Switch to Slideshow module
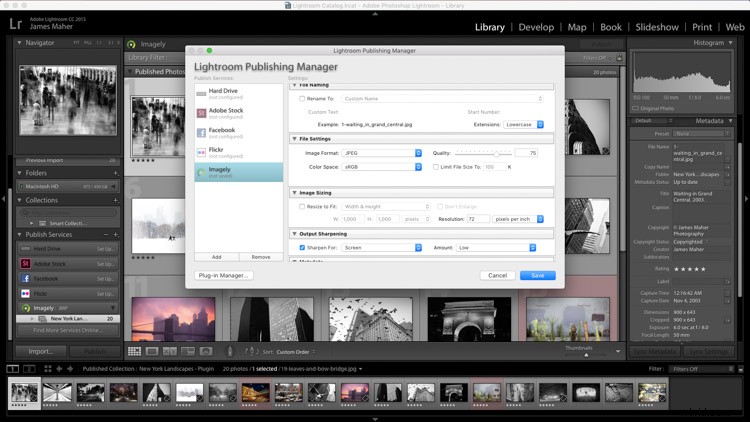This screenshot has height=422, width=750. 657,27
